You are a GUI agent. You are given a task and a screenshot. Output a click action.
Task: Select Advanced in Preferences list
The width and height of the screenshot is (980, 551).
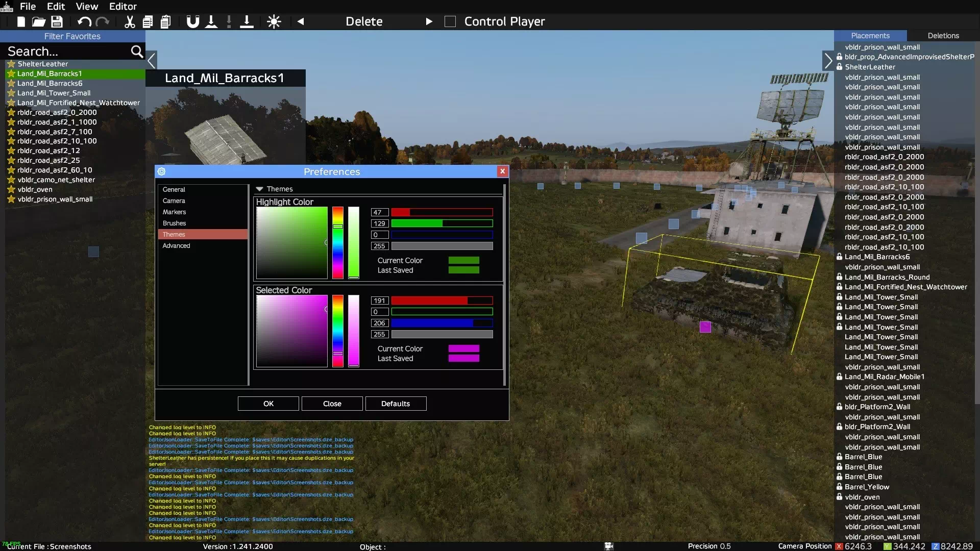[176, 246]
